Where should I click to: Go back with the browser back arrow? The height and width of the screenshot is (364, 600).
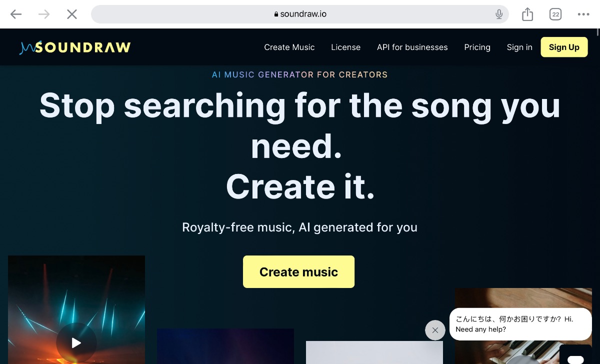point(16,14)
